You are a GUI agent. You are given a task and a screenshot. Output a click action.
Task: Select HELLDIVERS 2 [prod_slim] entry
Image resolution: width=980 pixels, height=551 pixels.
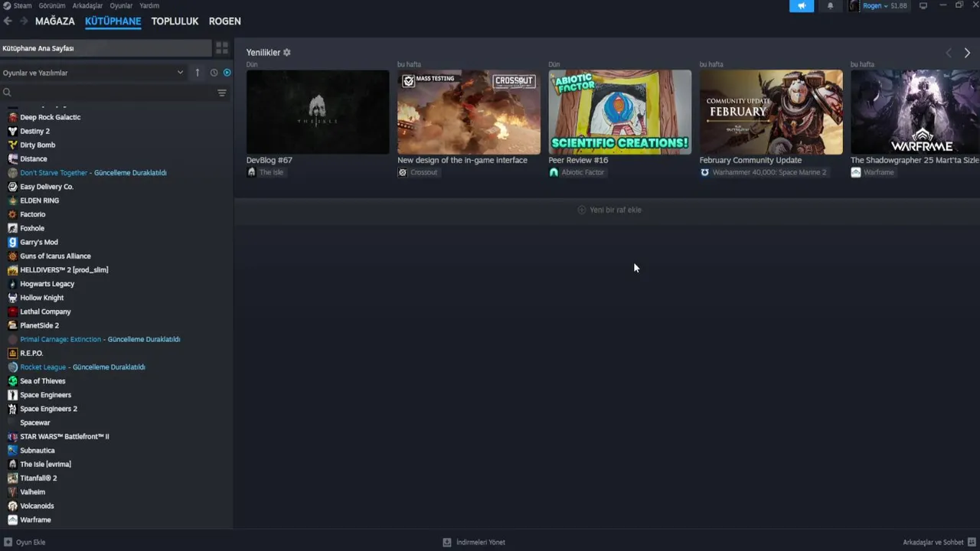pyautogui.click(x=64, y=270)
